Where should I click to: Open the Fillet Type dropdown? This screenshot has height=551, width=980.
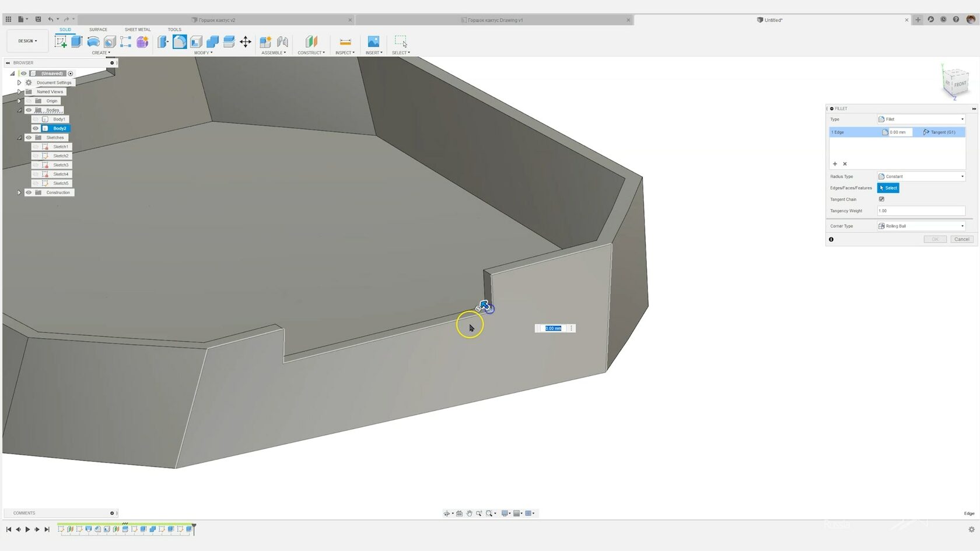pos(921,119)
